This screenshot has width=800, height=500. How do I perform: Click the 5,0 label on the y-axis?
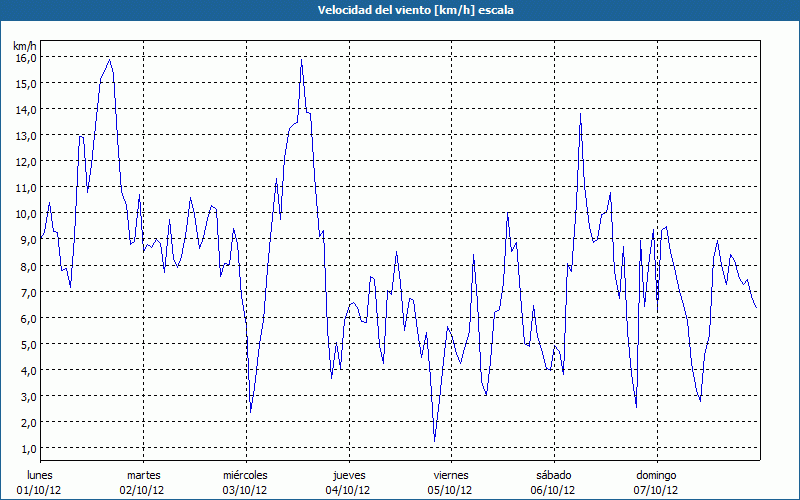coord(29,344)
